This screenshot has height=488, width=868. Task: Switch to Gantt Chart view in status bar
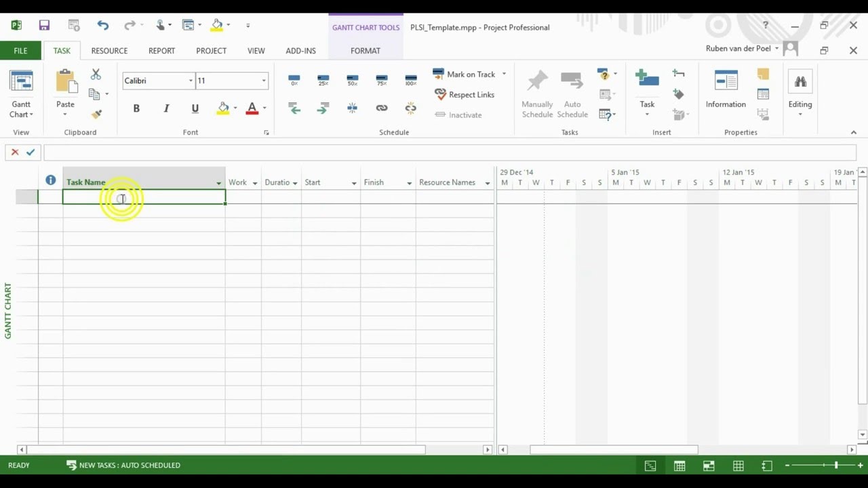click(650, 466)
